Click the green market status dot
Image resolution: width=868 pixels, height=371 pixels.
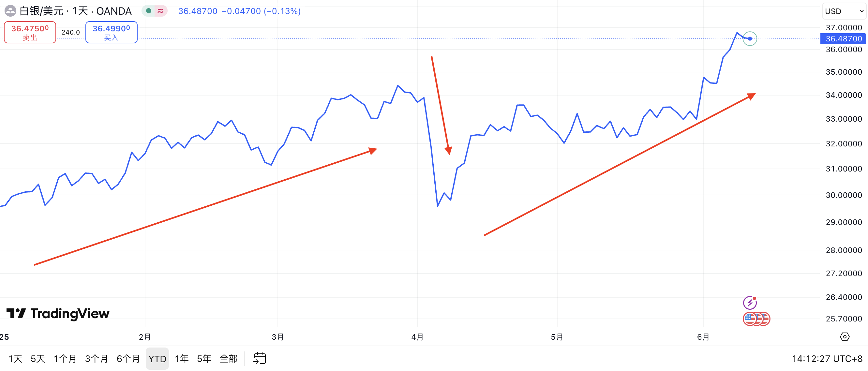click(x=149, y=11)
